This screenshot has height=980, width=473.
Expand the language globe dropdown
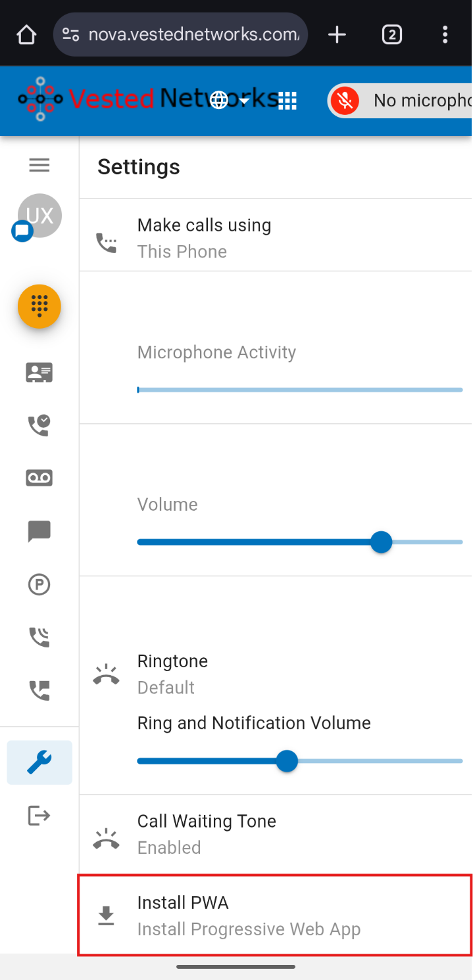tap(228, 101)
